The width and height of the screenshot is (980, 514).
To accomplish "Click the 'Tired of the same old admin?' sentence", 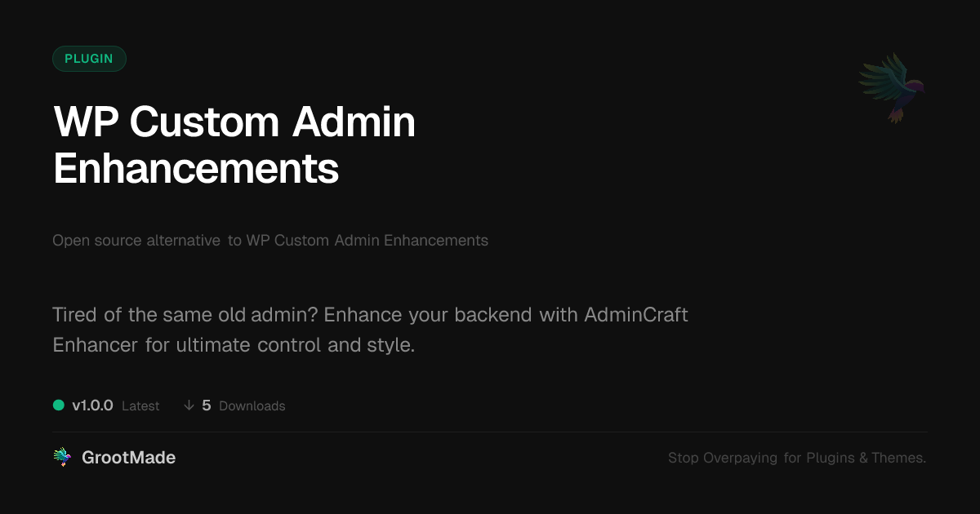I will [185, 315].
